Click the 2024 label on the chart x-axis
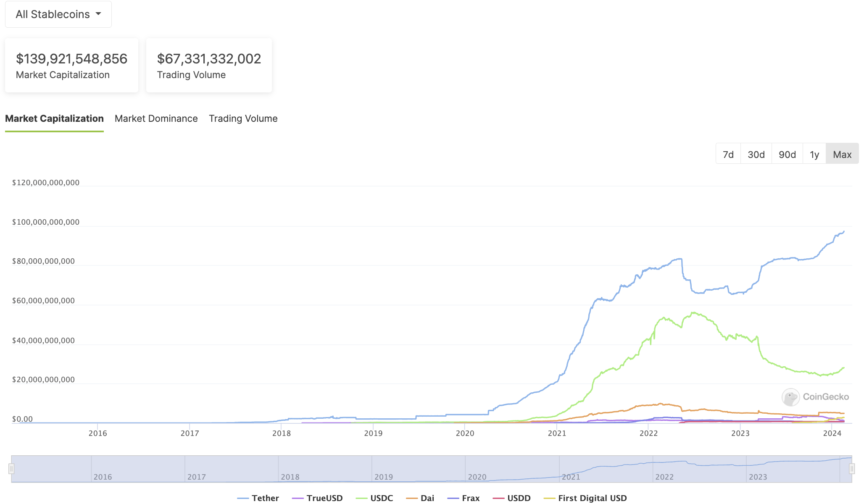 (x=832, y=433)
